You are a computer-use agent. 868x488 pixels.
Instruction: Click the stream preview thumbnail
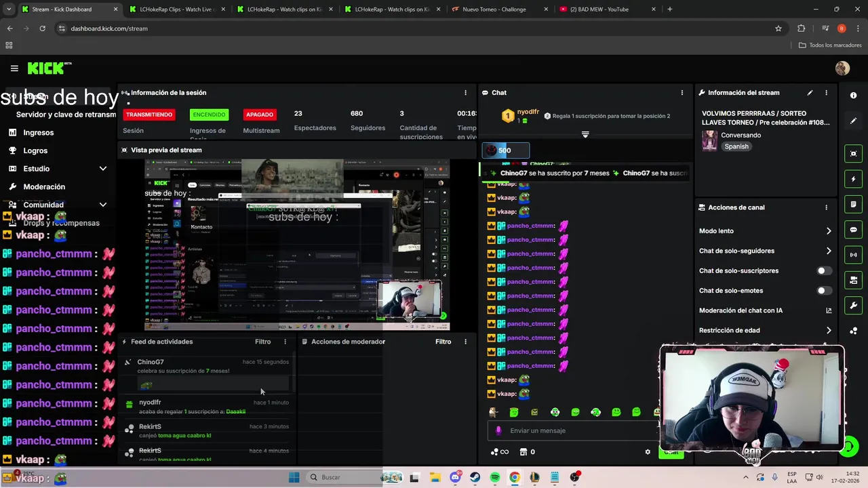tap(297, 245)
